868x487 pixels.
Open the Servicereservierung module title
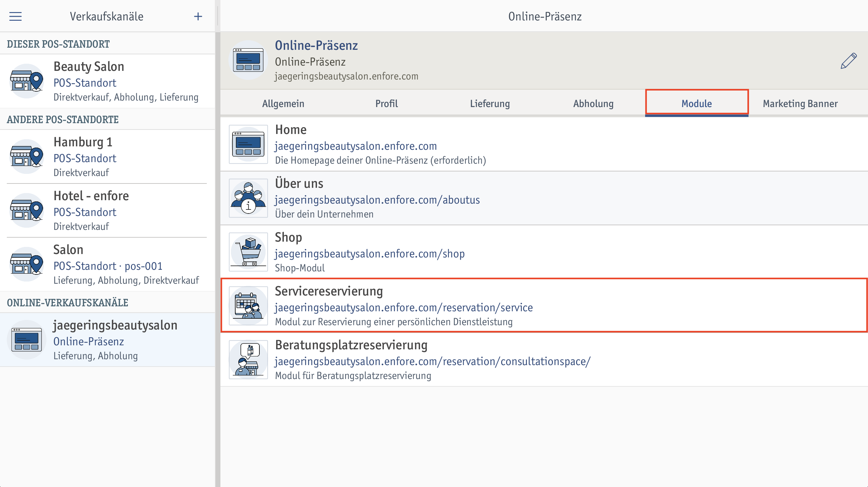329,291
